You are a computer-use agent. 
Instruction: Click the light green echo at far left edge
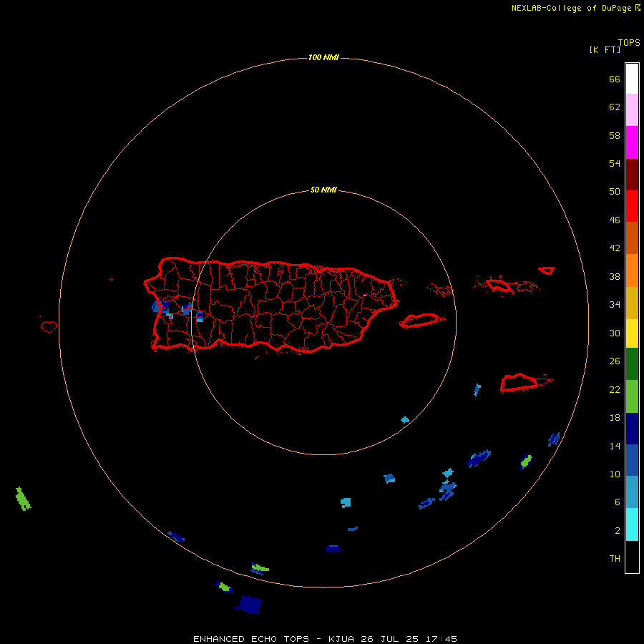23,499
